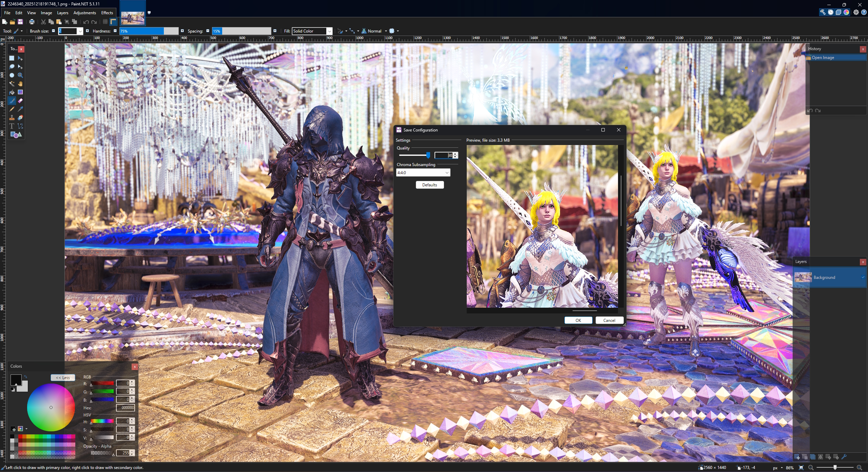The image size is (868, 472).
Task: Click OK in Save Configuration
Action: (578, 320)
